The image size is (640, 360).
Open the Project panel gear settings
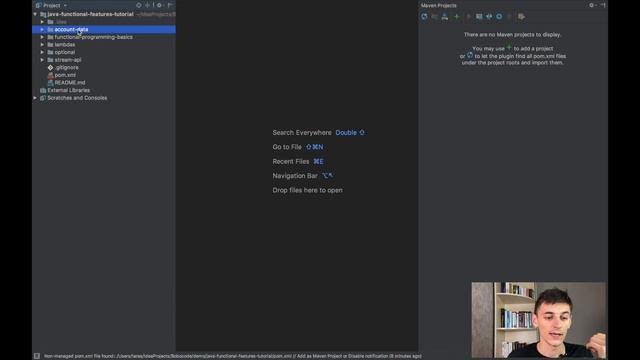click(x=160, y=5)
